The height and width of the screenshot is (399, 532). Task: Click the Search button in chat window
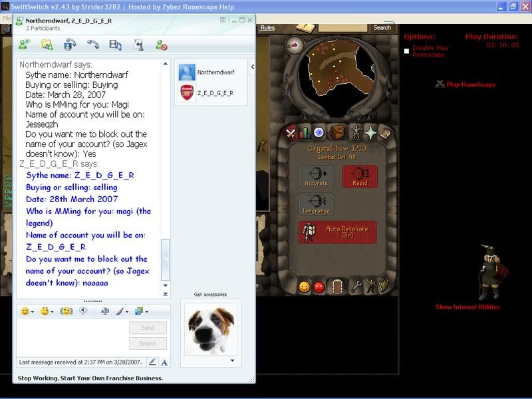[148, 343]
